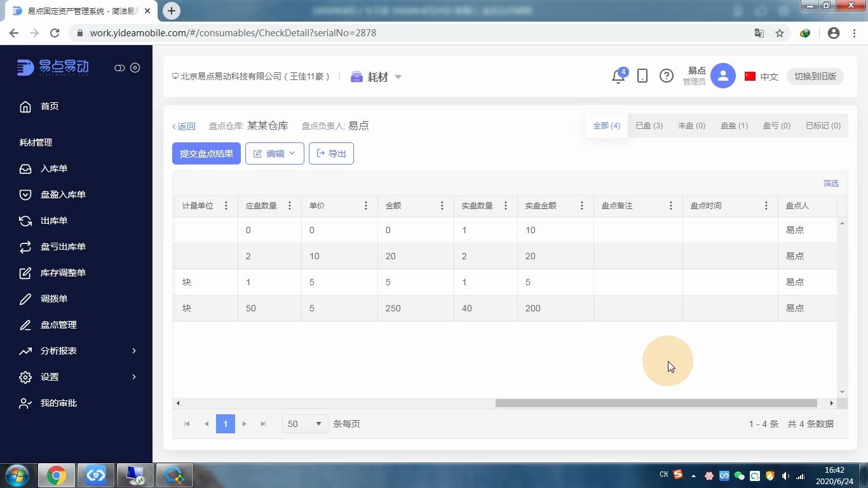Open column menu for 实盘金额
Screen dimensions: 868x488
coord(582,206)
